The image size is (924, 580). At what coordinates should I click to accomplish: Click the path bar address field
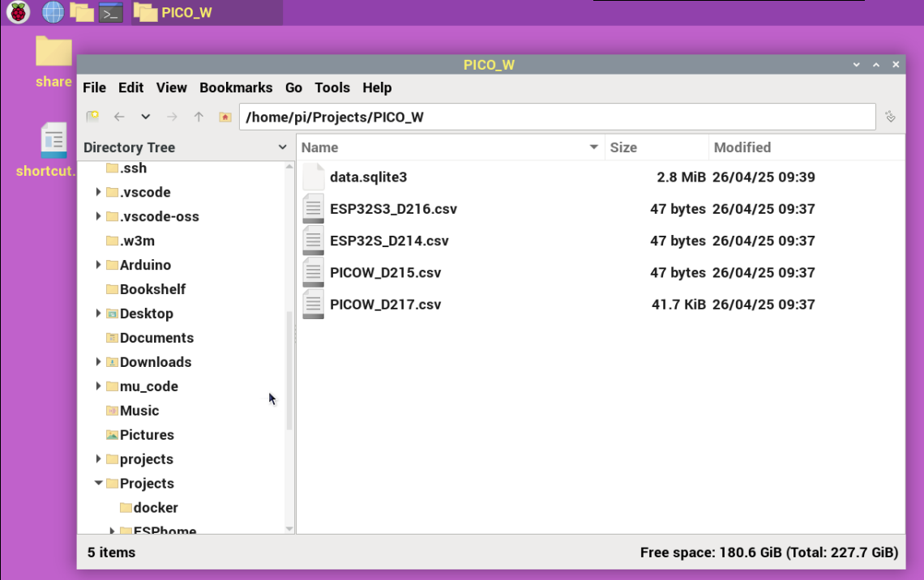click(x=557, y=117)
